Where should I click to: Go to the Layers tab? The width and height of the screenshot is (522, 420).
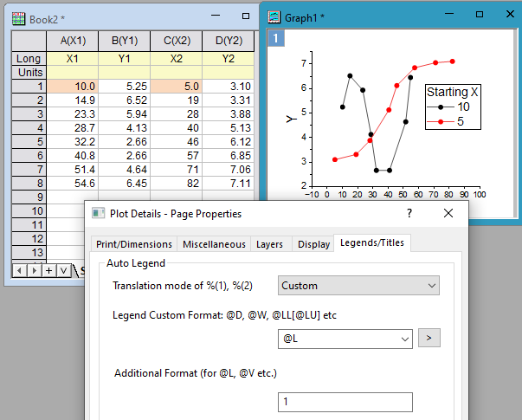tap(269, 244)
